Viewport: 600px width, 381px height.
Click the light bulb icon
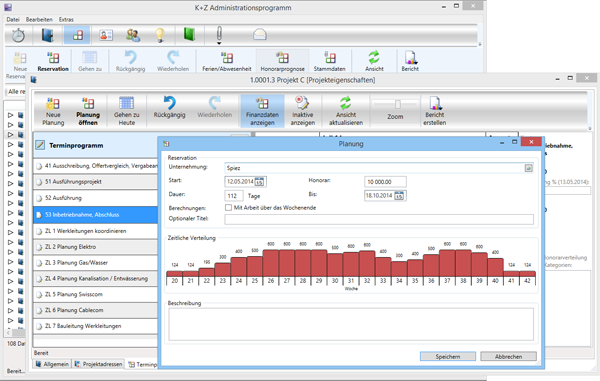pyautogui.click(x=160, y=35)
